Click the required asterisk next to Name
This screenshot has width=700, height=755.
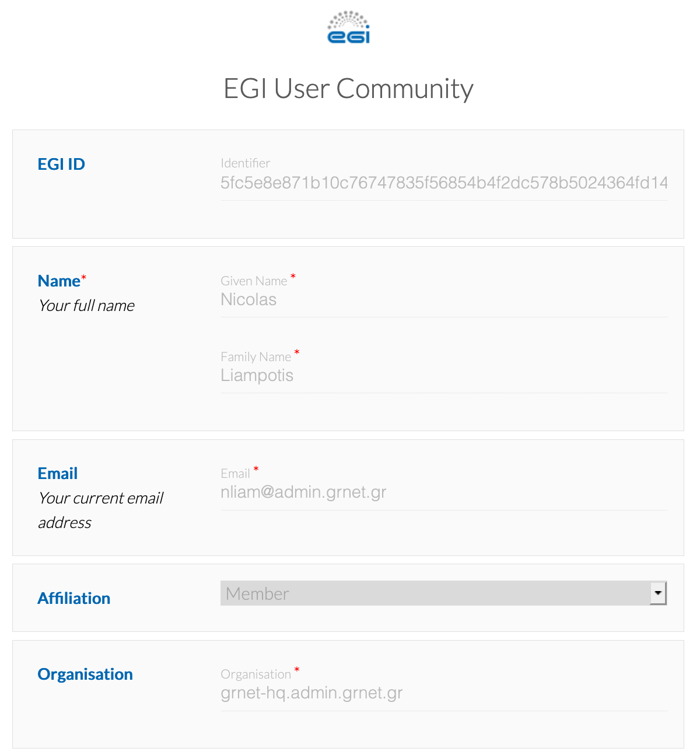pyautogui.click(x=84, y=276)
